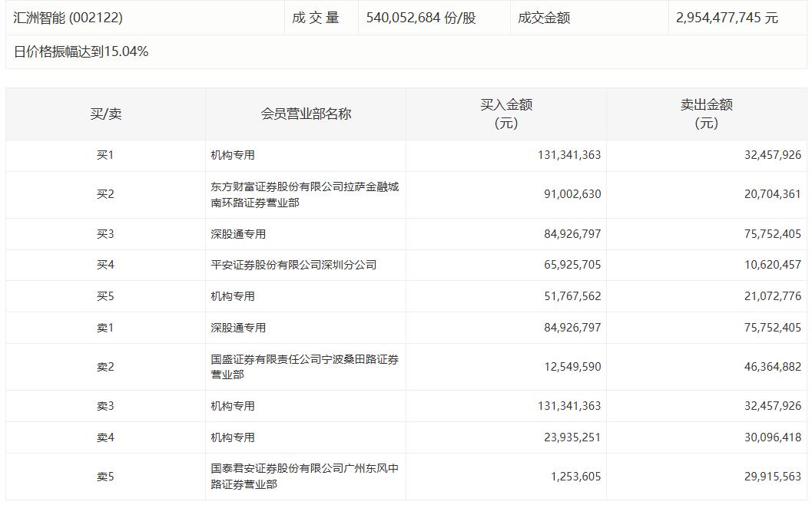
Task: Click the 买/卖 column header
Action: tap(106, 114)
